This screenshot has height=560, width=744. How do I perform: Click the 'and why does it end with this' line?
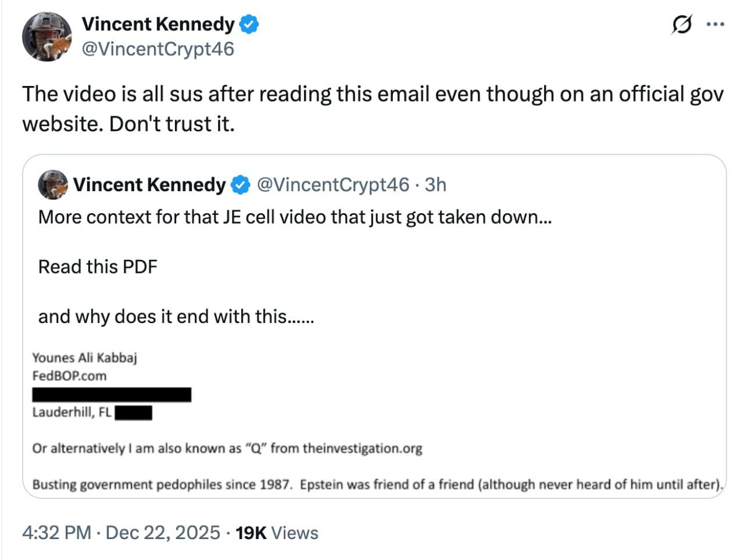coord(176,317)
